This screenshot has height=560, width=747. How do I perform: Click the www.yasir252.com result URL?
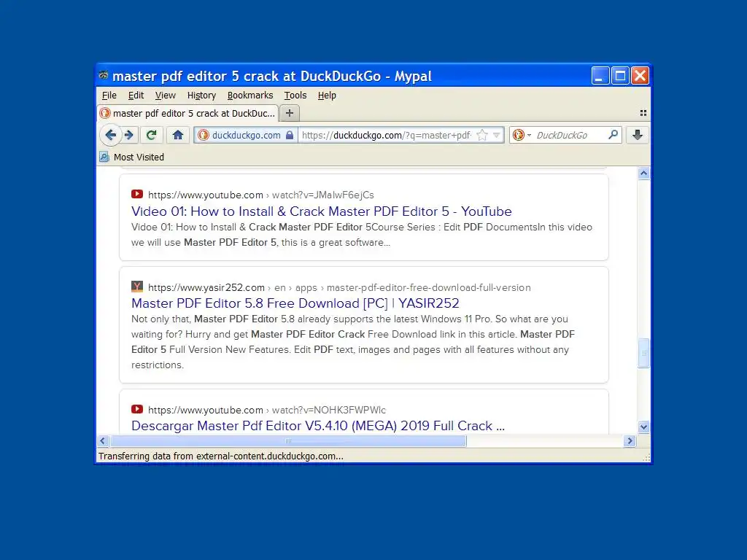(x=339, y=287)
